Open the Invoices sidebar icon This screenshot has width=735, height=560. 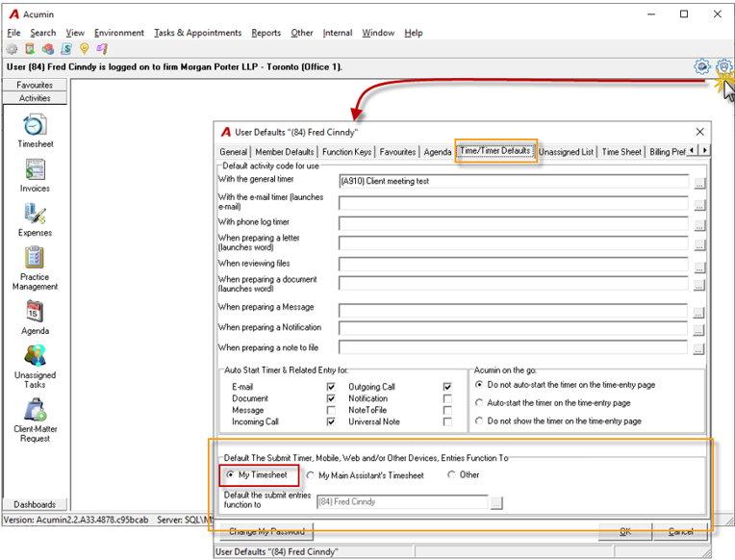pyautogui.click(x=36, y=169)
